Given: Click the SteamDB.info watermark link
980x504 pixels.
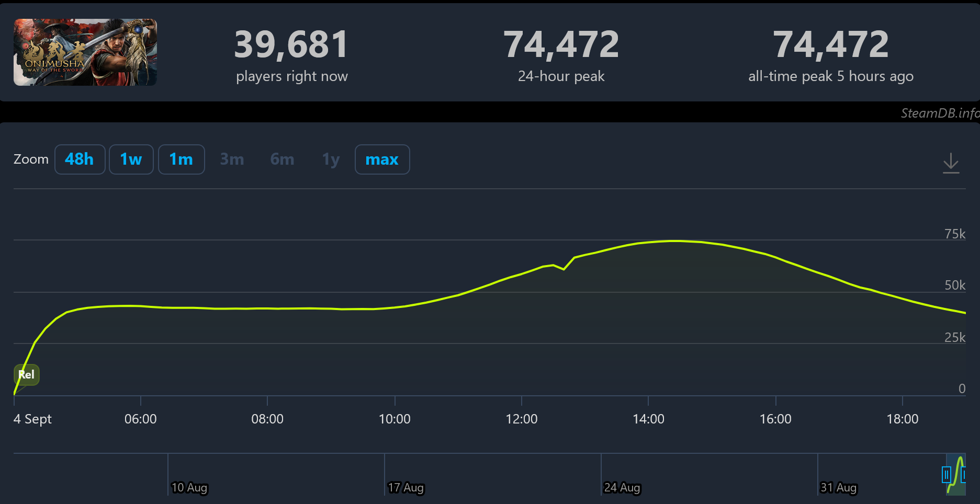Looking at the screenshot, I should coord(940,113).
